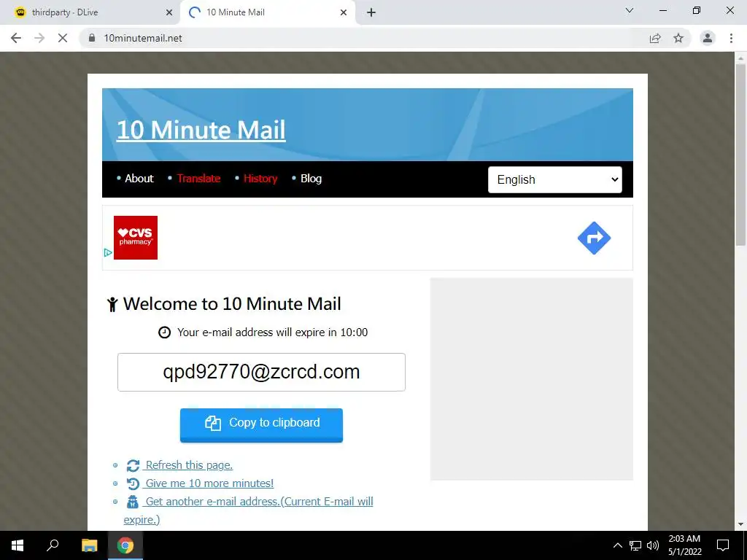Click the temporary e-mail address field
Screen dimensions: 747x560
click(262, 373)
